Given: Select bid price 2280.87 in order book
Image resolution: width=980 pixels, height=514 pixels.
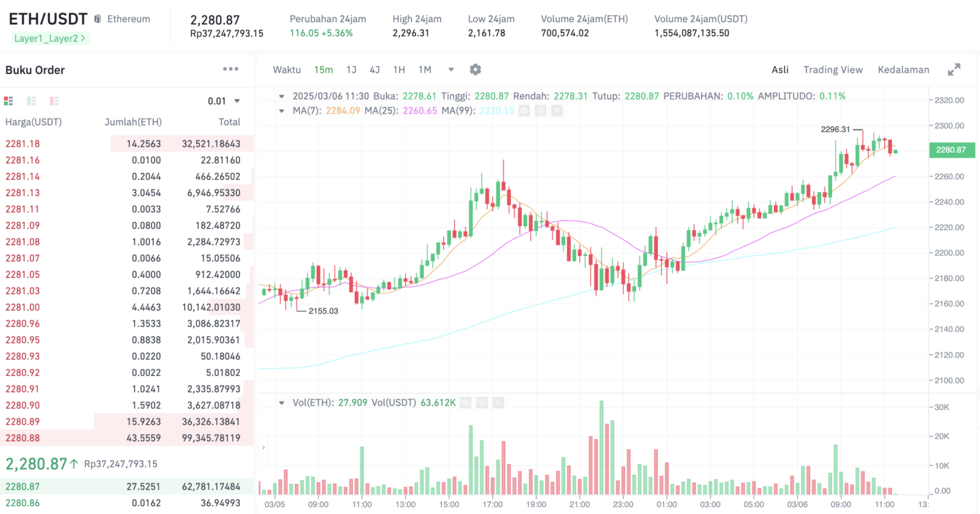Looking at the screenshot, I should click(22, 487).
